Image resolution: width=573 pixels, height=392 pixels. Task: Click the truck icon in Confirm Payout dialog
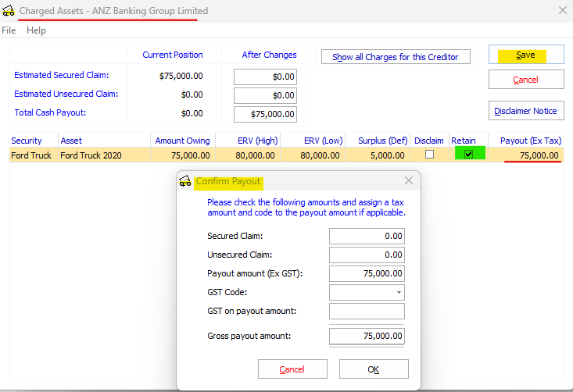pos(185,181)
